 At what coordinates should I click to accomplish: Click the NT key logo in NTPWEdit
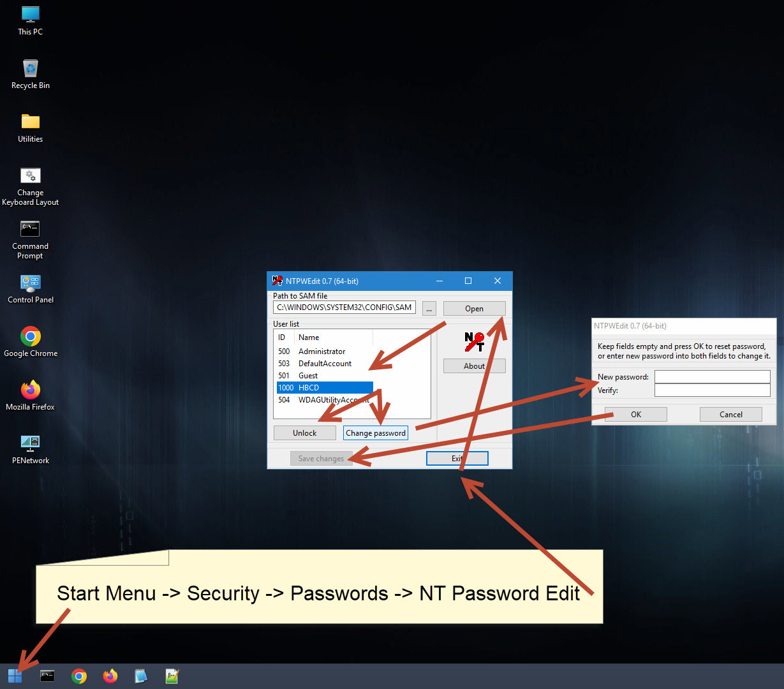[x=474, y=342]
